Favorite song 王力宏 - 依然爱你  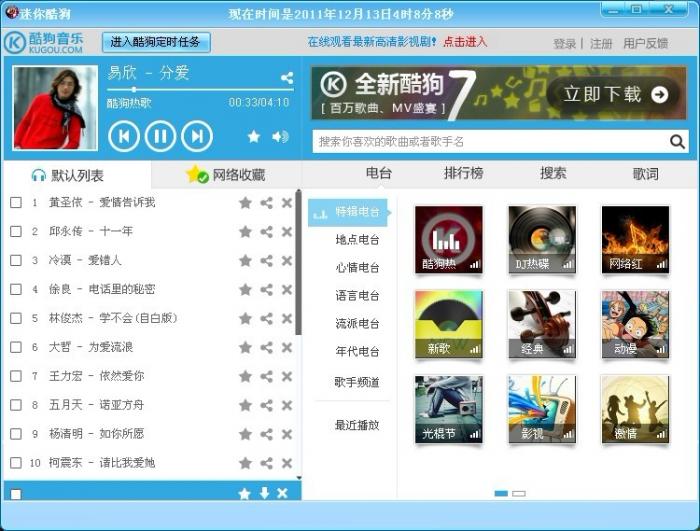pyautogui.click(x=245, y=376)
